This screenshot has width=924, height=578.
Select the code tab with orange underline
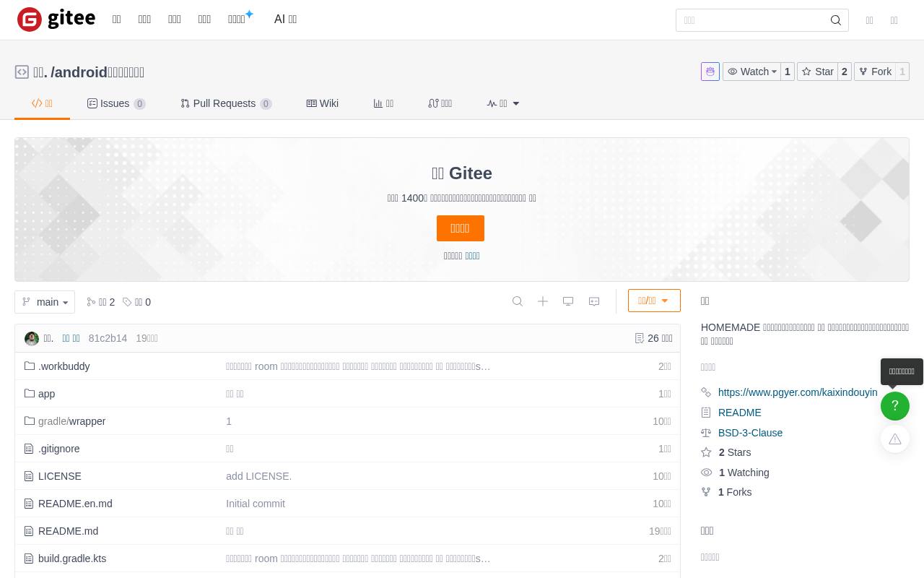pyautogui.click(x=42, y=103)
